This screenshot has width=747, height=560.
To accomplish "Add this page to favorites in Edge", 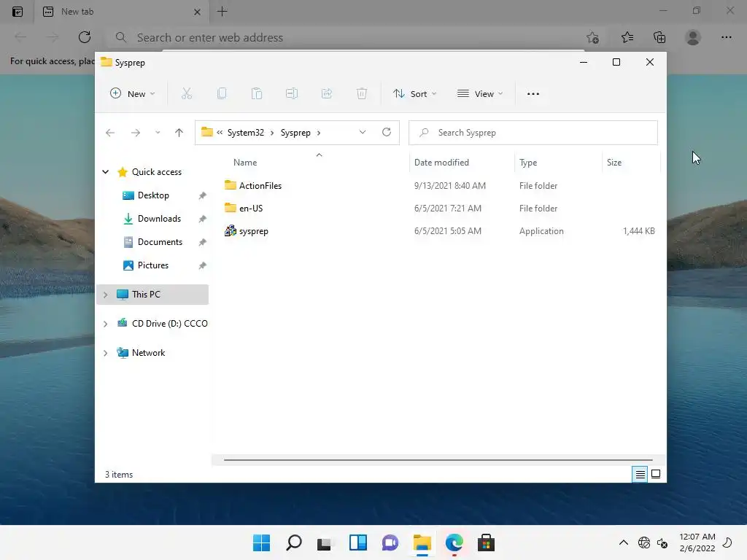I will 592,37.
